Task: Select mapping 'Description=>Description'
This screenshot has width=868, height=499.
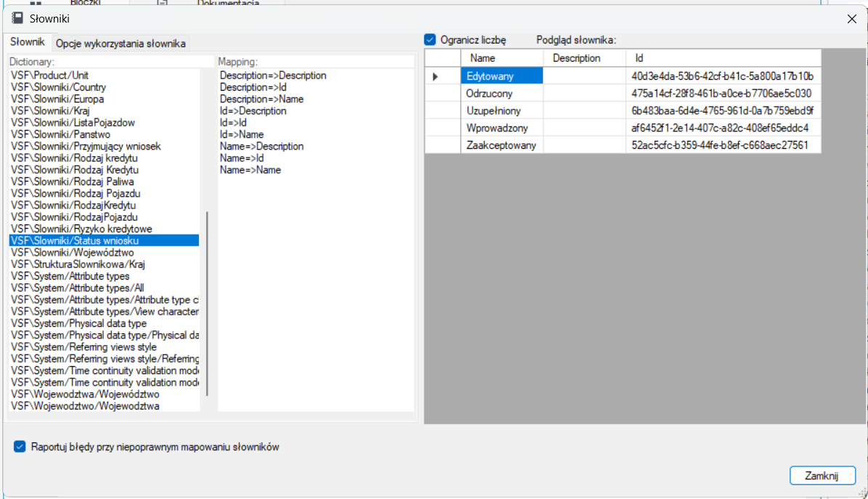Action: click(x=273, y=76)
